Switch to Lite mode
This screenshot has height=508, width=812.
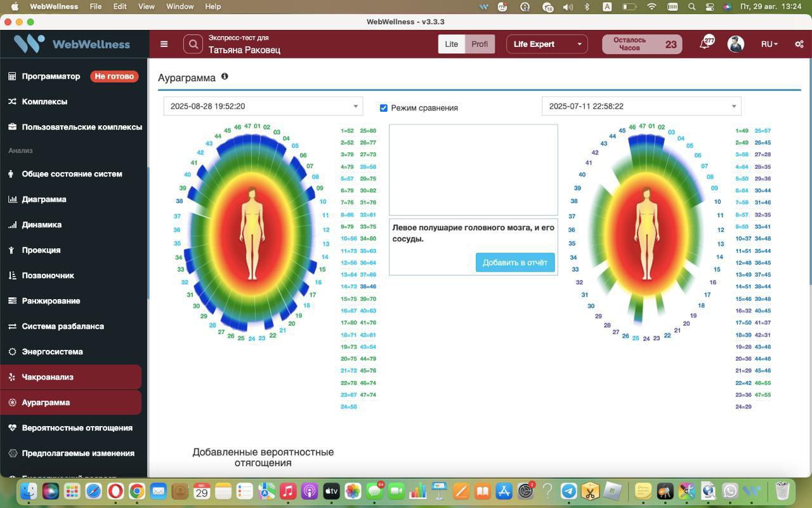(451, 44)
